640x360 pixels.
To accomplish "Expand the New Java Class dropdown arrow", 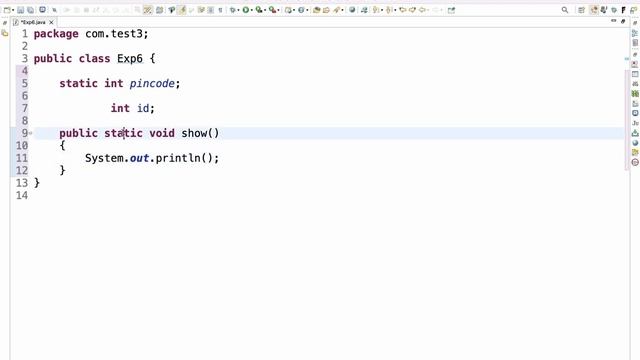I will click(x=307, y=10).
